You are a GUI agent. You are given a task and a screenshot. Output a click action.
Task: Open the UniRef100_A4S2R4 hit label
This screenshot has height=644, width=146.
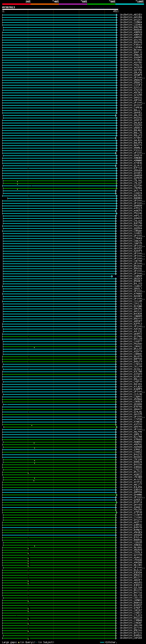(131, 17)
